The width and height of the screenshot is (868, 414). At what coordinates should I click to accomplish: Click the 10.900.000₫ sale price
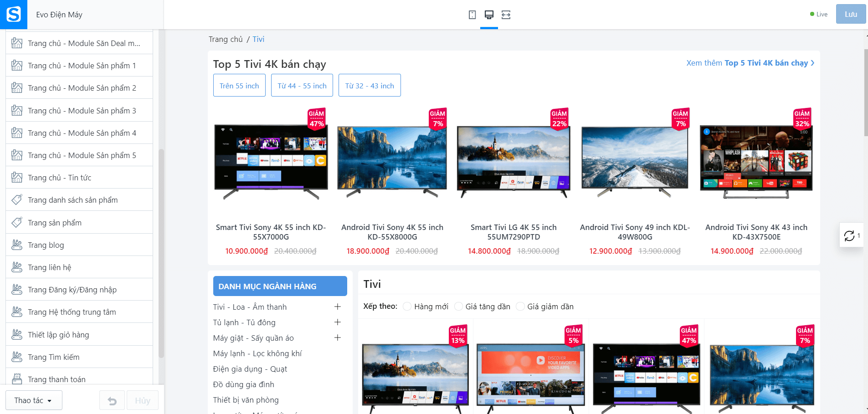[x=247, y=251]
